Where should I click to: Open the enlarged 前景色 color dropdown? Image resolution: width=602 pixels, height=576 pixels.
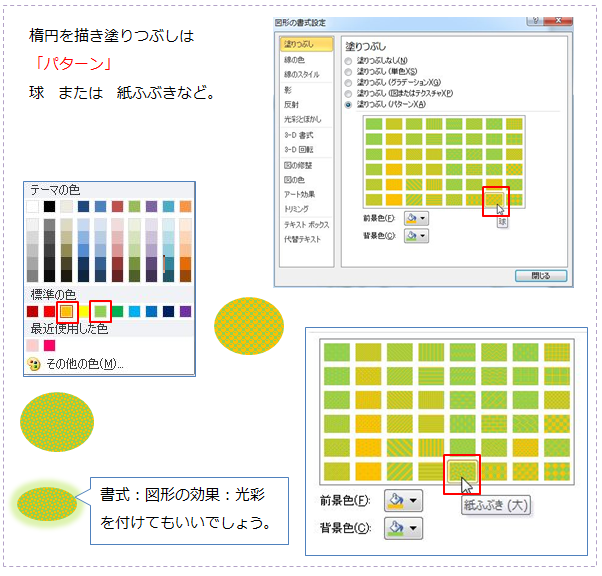(x=405, y=500)
